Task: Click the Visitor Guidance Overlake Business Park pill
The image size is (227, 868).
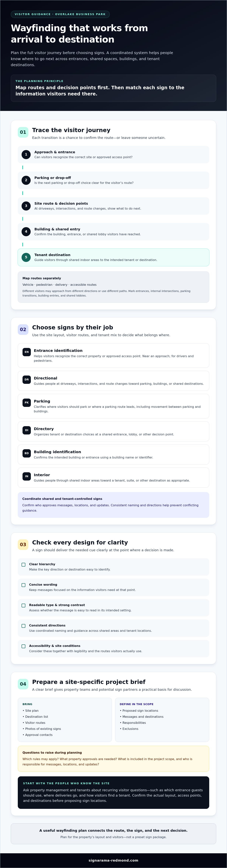Action: [x=60, y=14]
